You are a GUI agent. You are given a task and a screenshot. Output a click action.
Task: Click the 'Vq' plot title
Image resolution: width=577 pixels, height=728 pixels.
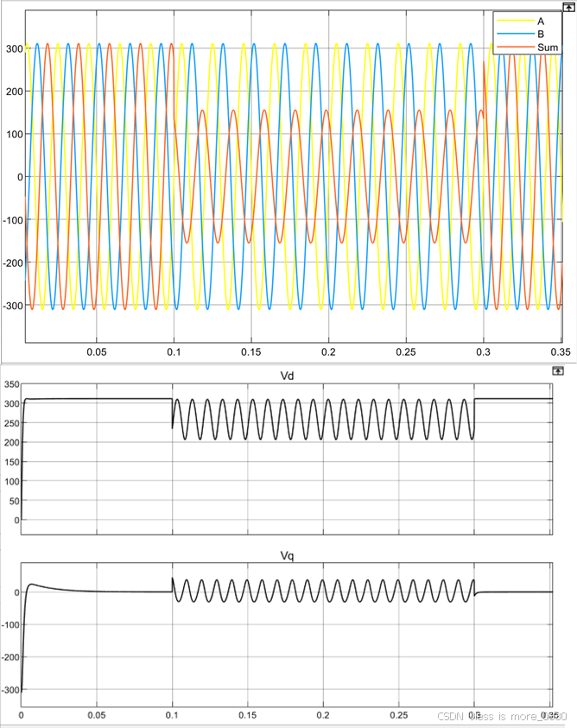pos(287,556)
